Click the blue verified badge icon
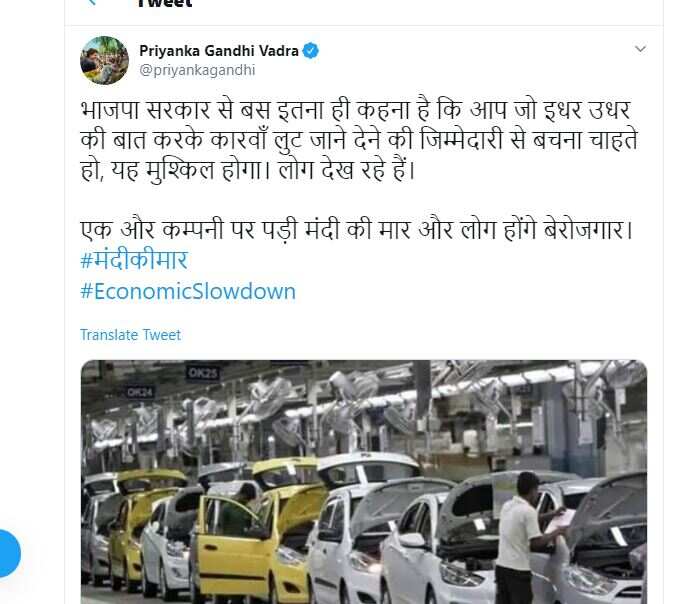Image resolution: width=677 pixels, height=604 pixels. point(310,51)
